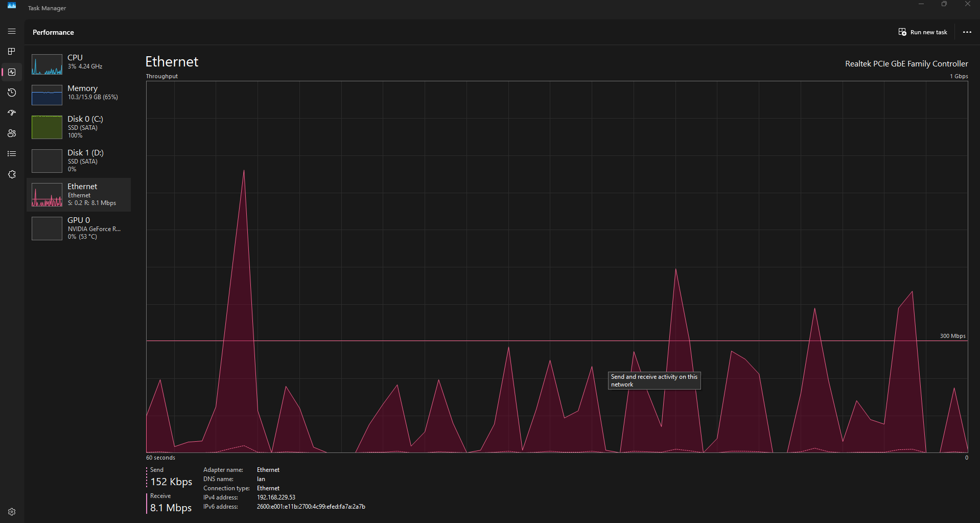The width and height of the screenshot is (980, 523).
Task: Open the Processes page icon
Action: pyautogui.click(x=11, y=51)
